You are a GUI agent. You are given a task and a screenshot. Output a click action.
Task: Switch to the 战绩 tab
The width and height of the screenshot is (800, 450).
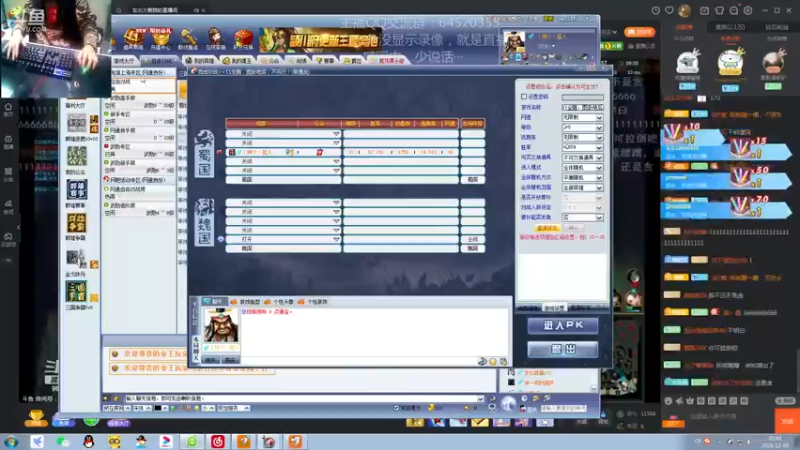pyautogui.click(x=298, y=61)
